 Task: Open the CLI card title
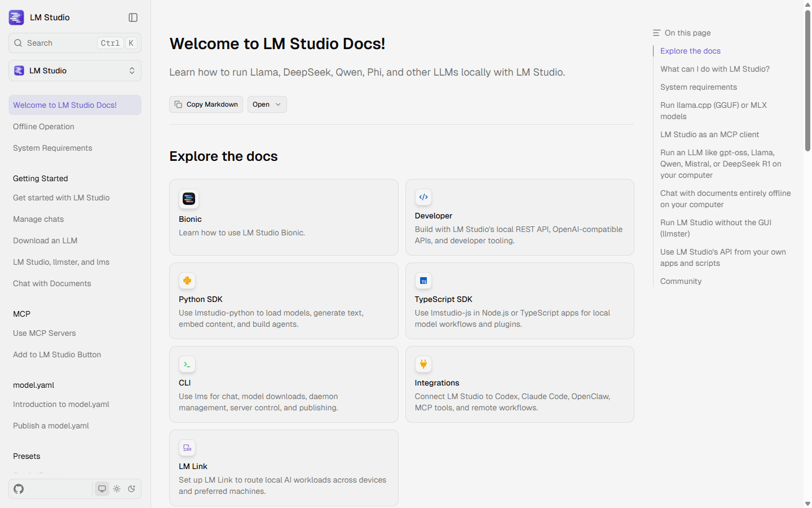click(185, 383)
